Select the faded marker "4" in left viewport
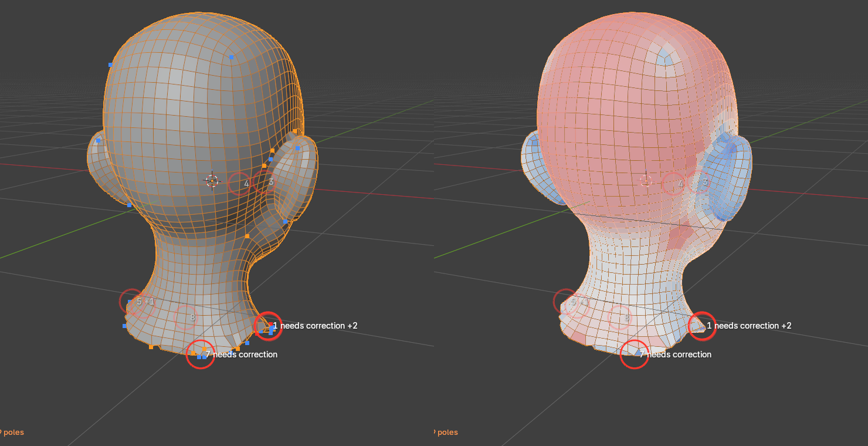The height and width of the screenshot is (446, 868). click(x=239, y=184)
